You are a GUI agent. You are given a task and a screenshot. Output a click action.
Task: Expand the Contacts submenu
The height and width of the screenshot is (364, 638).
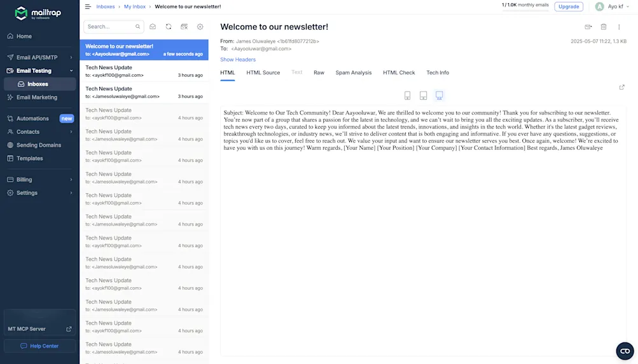[x=71, y=132]
